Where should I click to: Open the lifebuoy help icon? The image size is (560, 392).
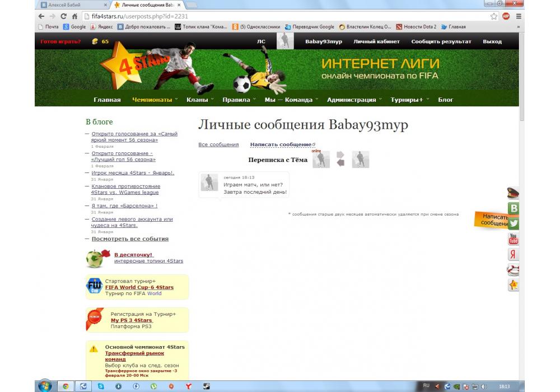pyautogui.click(x=513, y=270)
